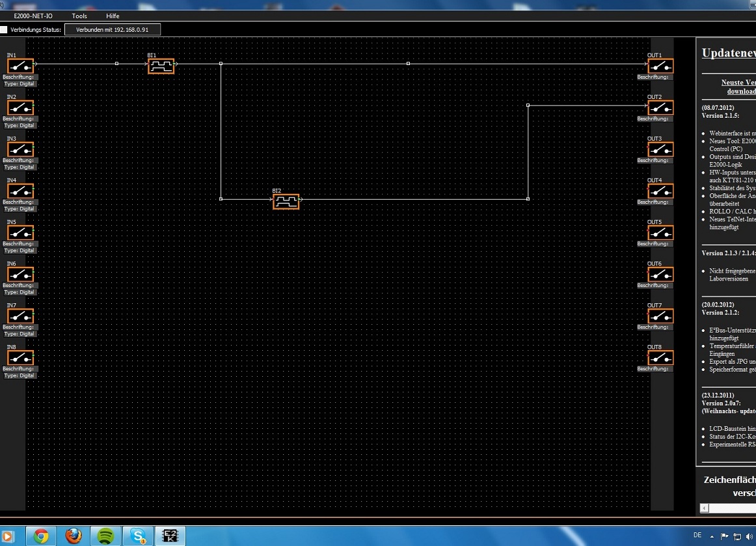
Task: Select the IN6 input switch block
Action: point(20,274)
